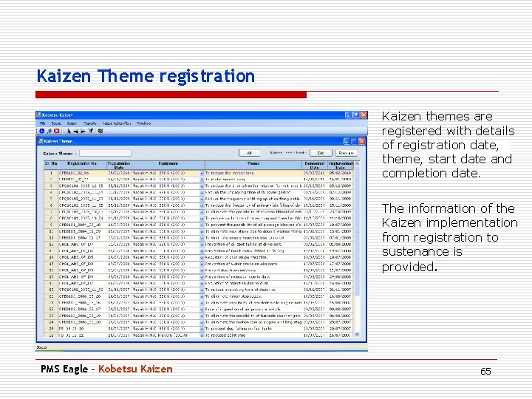The height and width of the screenshot is (399, 532).
Task: Select theme 'Reduction of rejection due to dust'
Action: coord(237,283)
